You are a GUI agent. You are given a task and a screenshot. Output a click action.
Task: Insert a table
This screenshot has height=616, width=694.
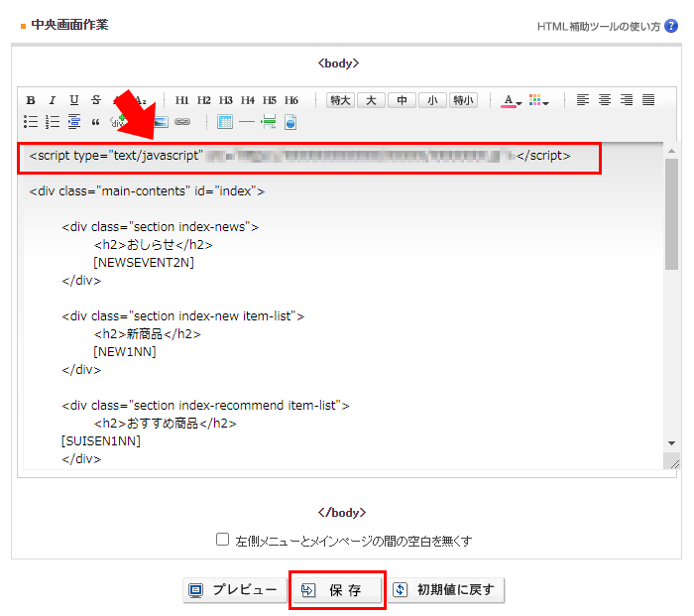(224, 122)
